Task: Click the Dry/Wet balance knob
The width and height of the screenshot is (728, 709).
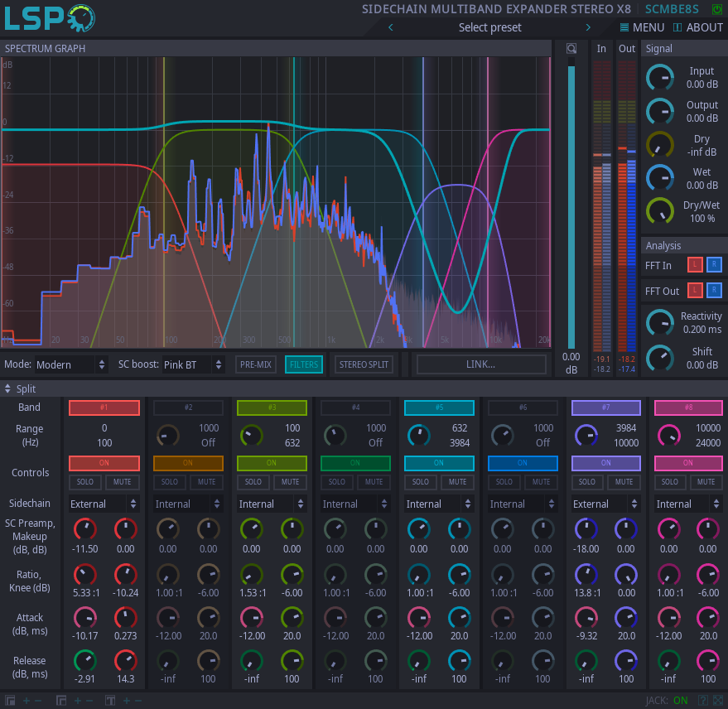Action: tap(660, 210)
